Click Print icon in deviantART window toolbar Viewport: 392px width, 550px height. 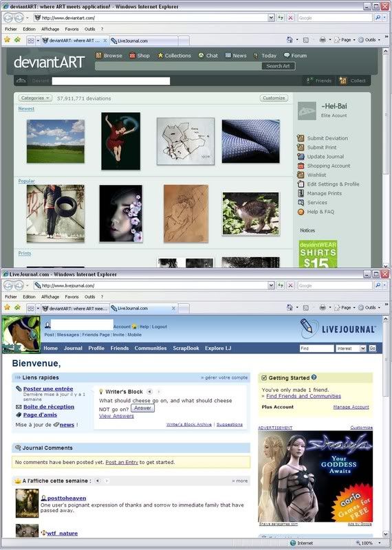click(323, 40)
